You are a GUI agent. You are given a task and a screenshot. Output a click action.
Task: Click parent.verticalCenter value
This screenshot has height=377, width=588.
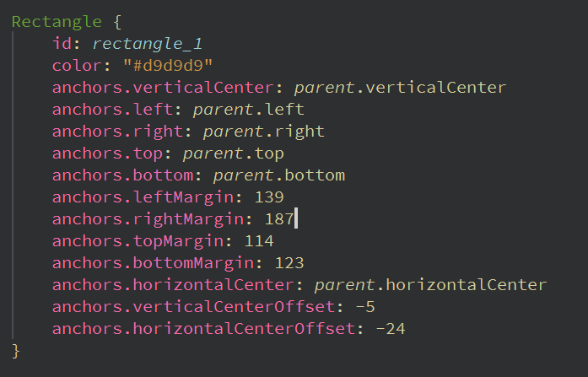click(x=400, y=88)
